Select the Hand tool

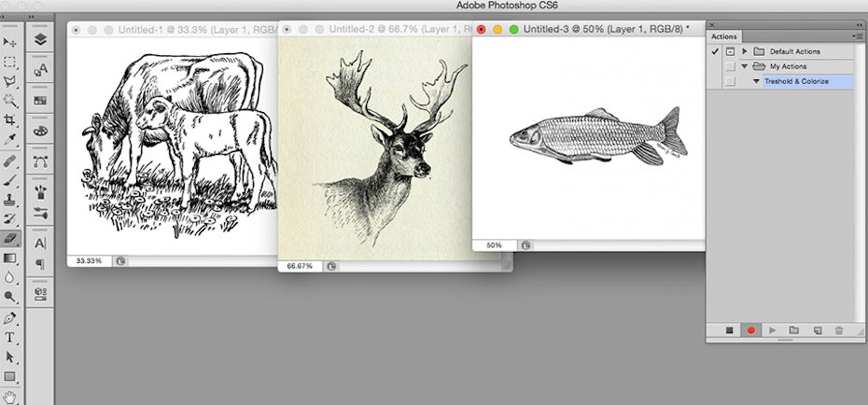(10, 396)
